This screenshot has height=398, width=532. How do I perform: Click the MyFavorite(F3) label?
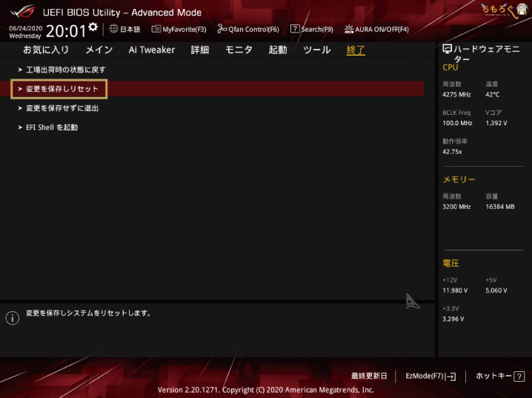[x=184, y=30]
